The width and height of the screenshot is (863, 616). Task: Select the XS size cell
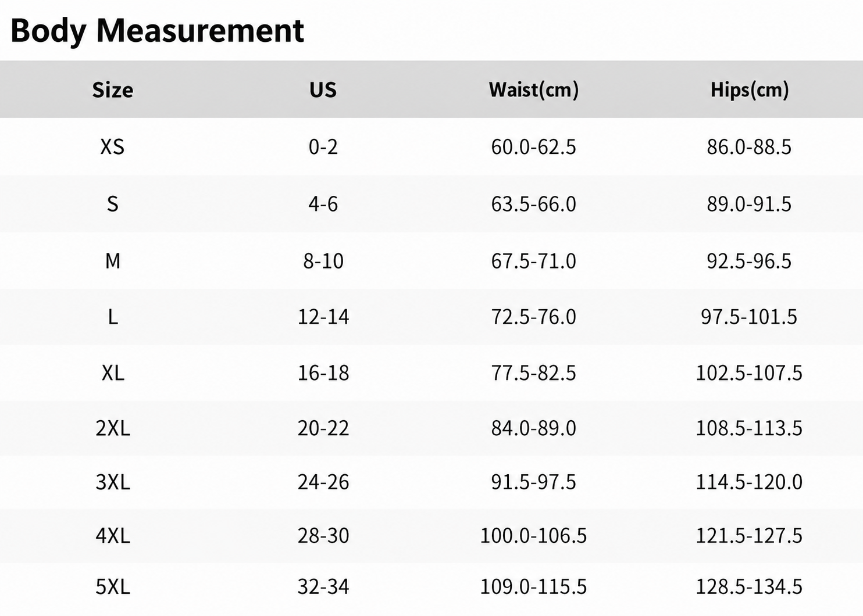click(x=113, y=147)
